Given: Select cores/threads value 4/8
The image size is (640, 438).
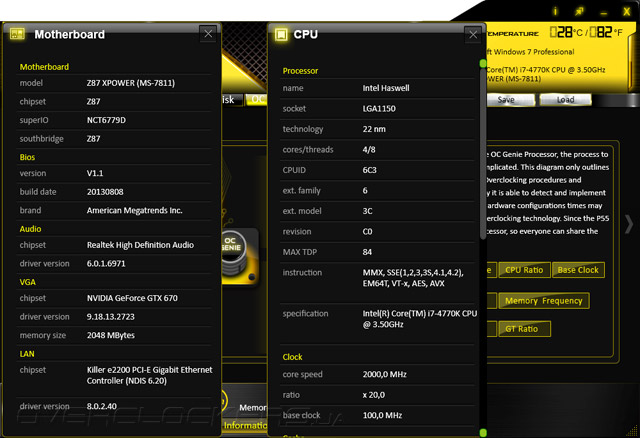Looking at the screenshot, I should [x=369, y=149].
